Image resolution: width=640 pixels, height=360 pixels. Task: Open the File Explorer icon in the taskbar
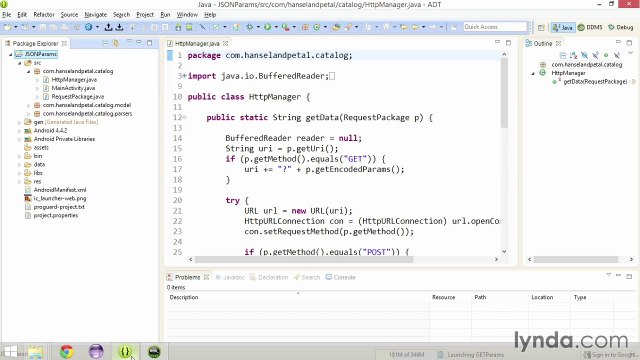click(x=36, y=352)
